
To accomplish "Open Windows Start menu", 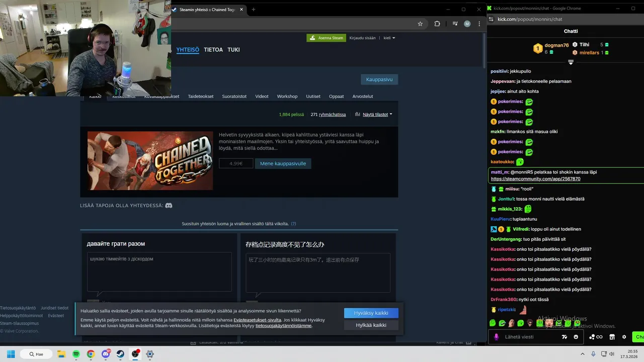I will click(x=11, y=354).
